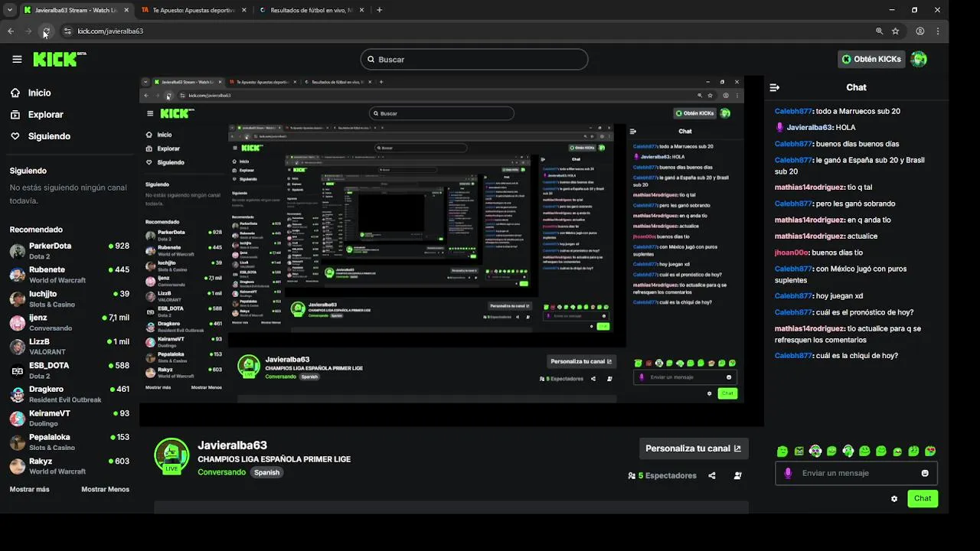Click the Javieralba63 channel avatar with LIVE badge

click(171, 456)
